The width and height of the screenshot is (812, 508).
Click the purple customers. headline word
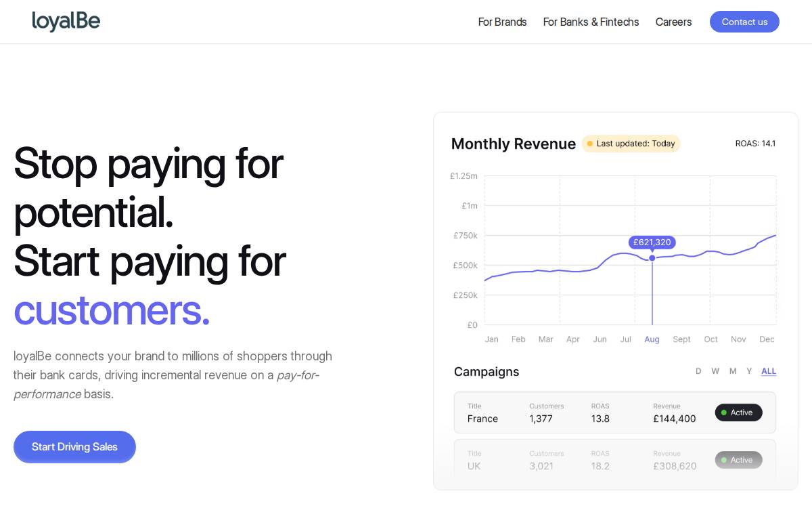[112, 310]
